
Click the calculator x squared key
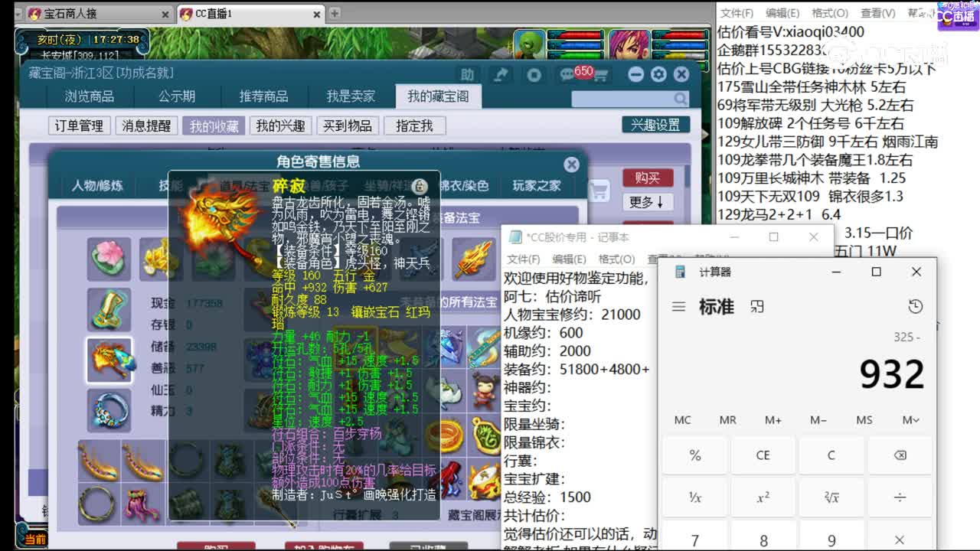[763, 497]
